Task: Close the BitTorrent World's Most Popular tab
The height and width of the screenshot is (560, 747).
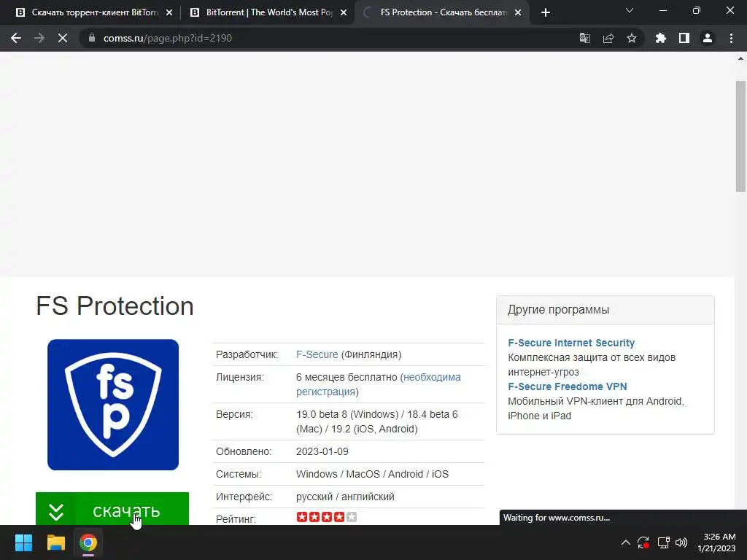Action: tap(344, 13)
